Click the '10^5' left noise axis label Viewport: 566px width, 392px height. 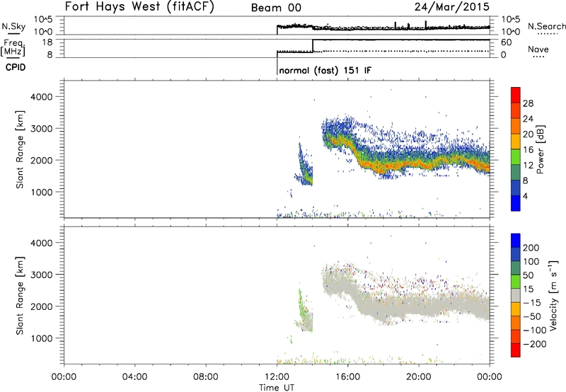pyautogui.click(x=43, y=20)
